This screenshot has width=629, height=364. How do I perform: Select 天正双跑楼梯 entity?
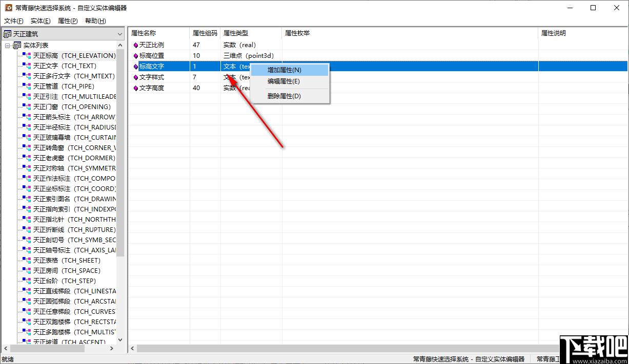(x=75, y=322)
